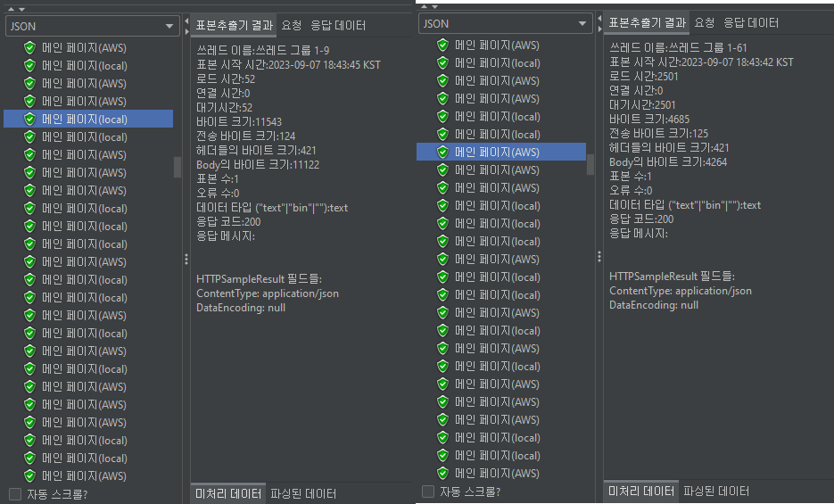
Task: Switch to 요청 tab in left panel
Action: click(x=292, y=25)
